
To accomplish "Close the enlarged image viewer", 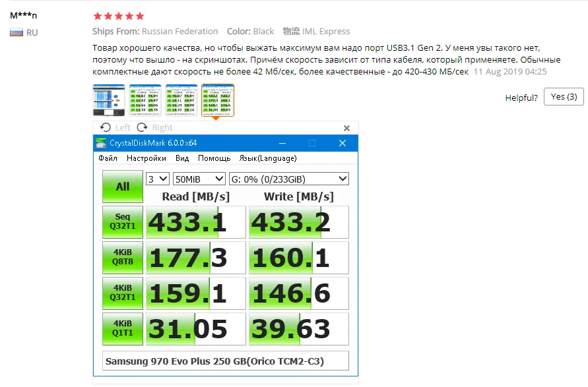I will 347,128.
